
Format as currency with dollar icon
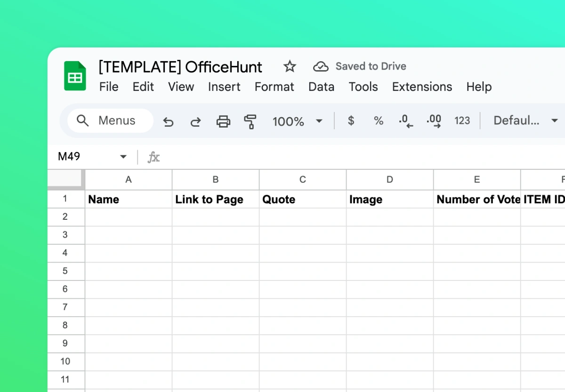(x=351, y=121)
